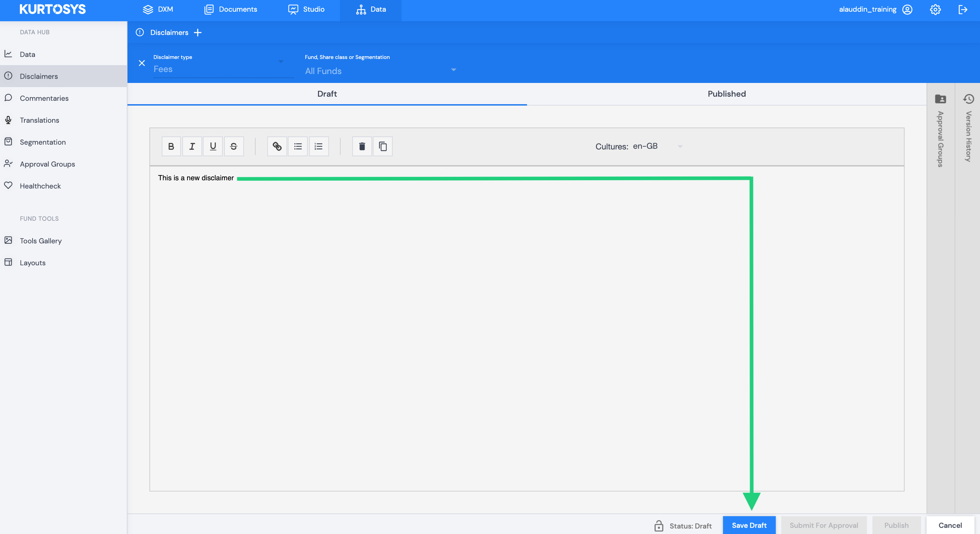This screenshot has width=980, height=534.
Task: Open the DXM top menu
Action: [x=158, y=10]
